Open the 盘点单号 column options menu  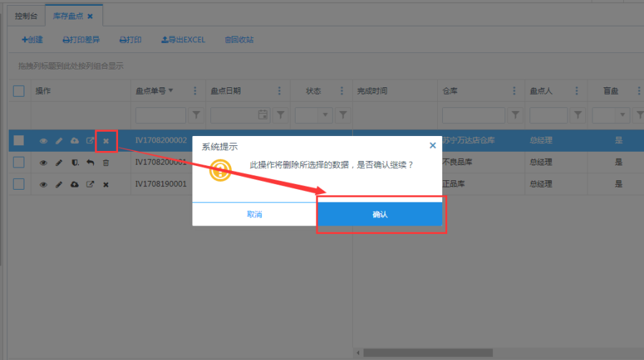pyautogui.click(x=195, y=91)
